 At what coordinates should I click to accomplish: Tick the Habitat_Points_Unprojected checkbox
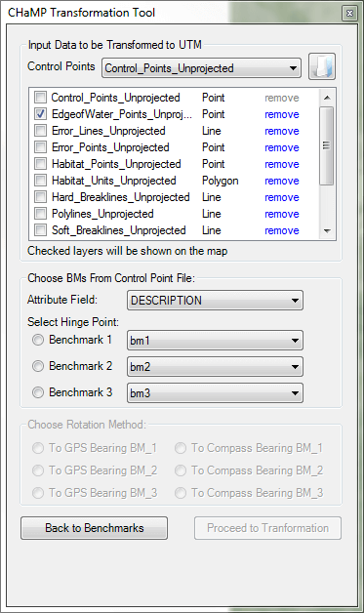pyautogui.click(x=40, y=164)
